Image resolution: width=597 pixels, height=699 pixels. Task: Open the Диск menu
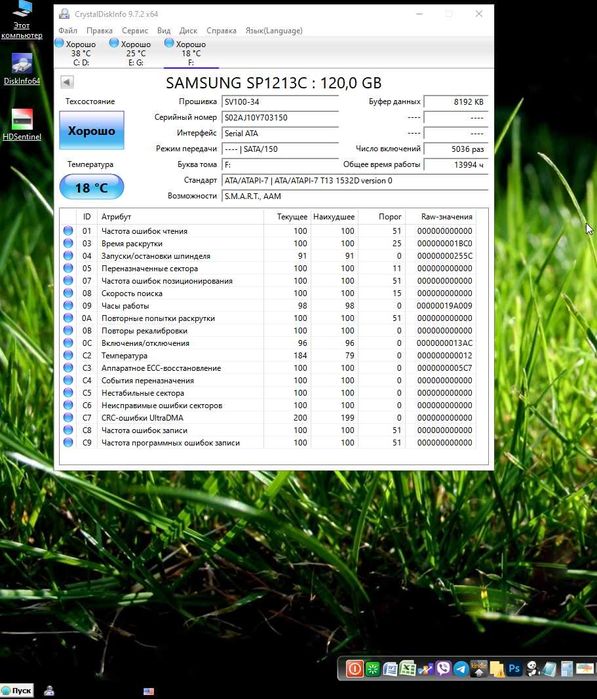[x=188, y=30]
